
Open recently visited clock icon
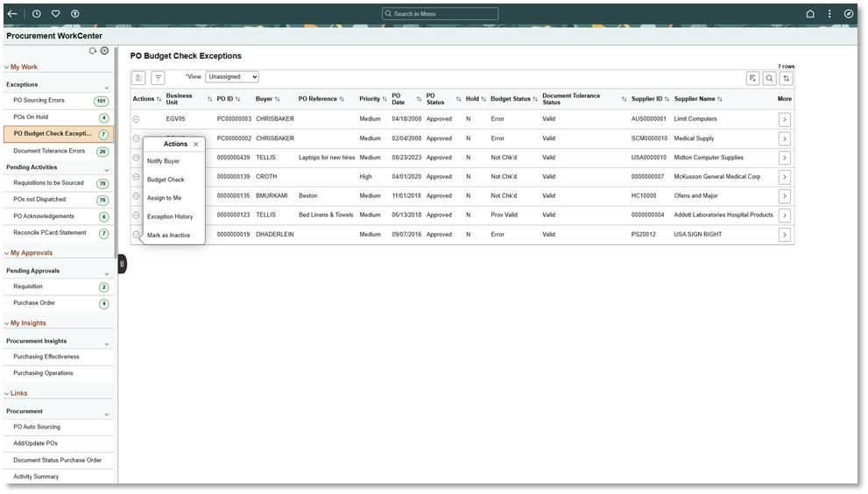tap(37, 14)
